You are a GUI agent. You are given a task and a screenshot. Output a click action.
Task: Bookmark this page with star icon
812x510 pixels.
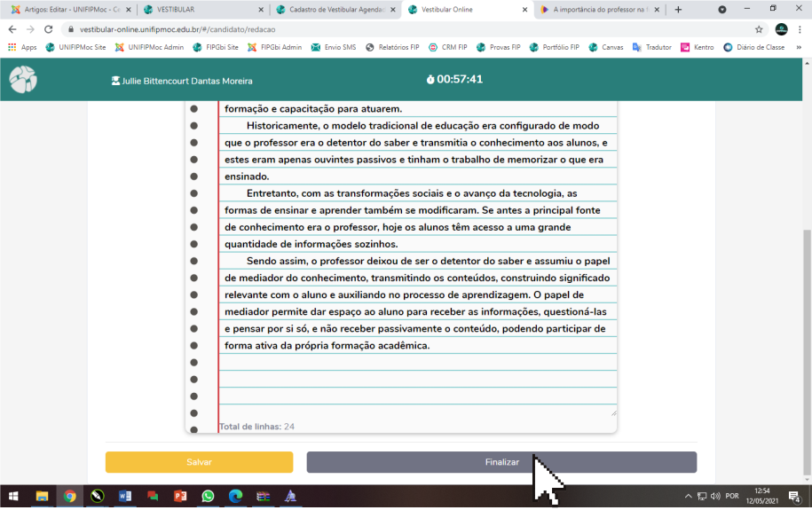tap(759, 29)
